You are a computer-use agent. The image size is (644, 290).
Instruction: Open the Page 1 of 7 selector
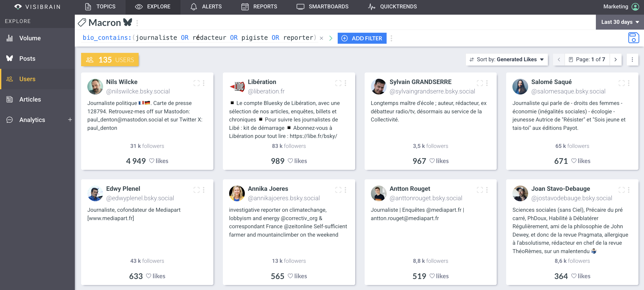tap(587, 59)
